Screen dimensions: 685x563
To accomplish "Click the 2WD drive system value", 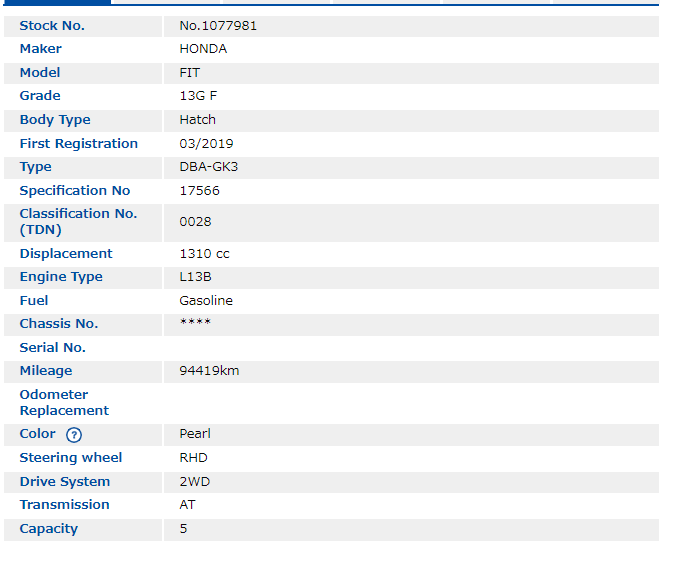I will [194, 482].
